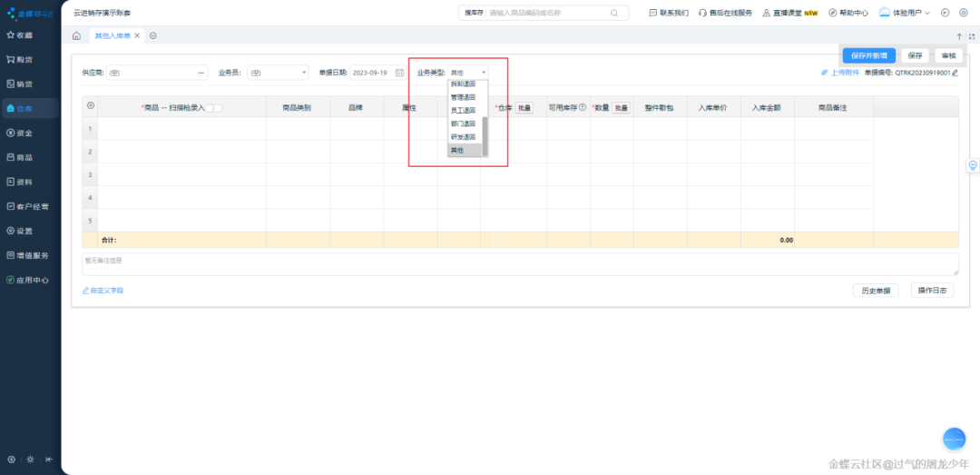This screenshot has height=475, width=980.
Task: Click the 上传附件 link
Action: tap(840, 73)
